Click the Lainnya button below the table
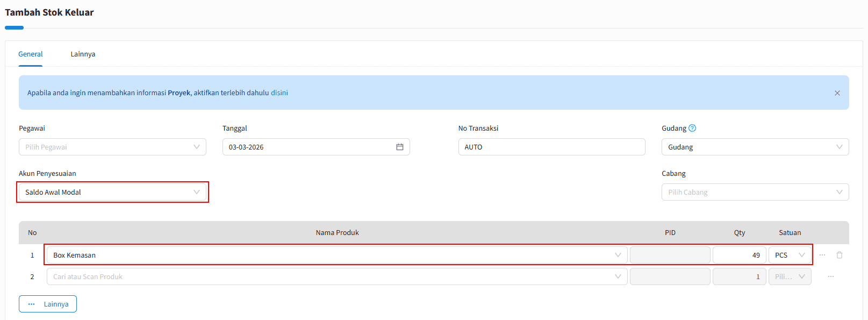This screenshot has width=868, height=320. [x=48, y=304]
